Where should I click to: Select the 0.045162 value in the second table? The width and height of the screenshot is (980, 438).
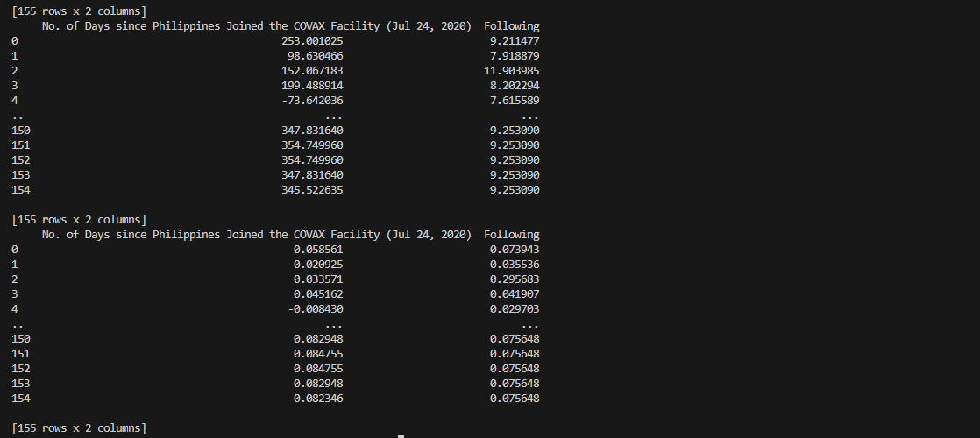coord(318,294)
